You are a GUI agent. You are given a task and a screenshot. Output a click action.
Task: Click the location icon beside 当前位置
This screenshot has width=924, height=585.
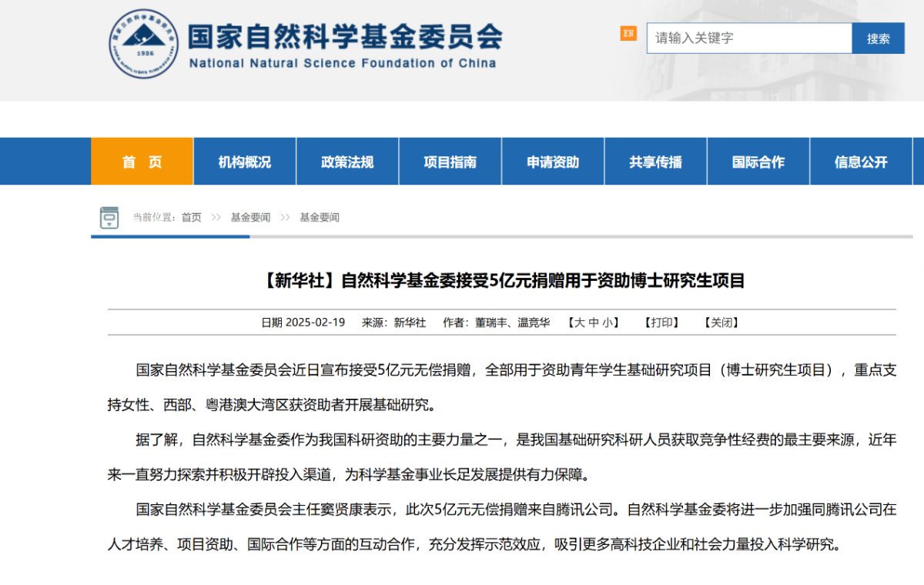[109, 218]
